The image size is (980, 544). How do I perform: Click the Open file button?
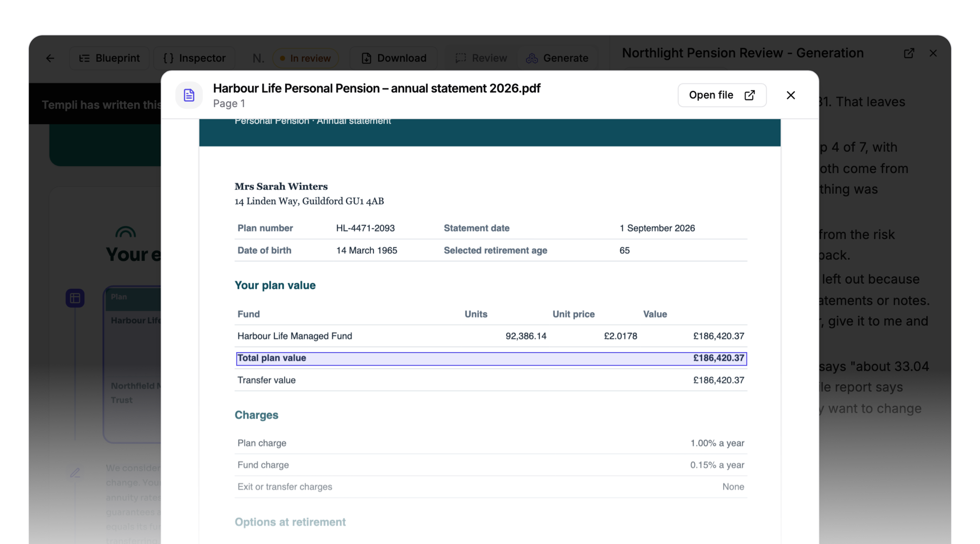[x=722, y=95]
